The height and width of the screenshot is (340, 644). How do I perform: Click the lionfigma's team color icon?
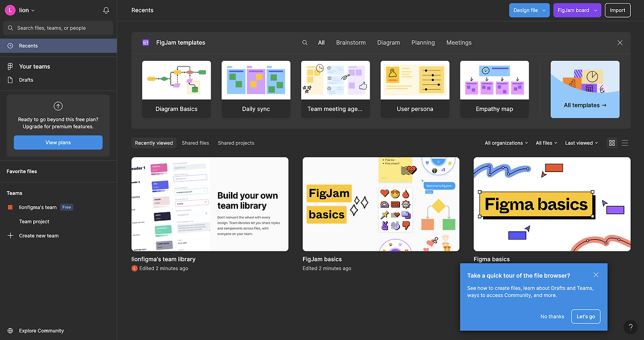coord(10,207)
